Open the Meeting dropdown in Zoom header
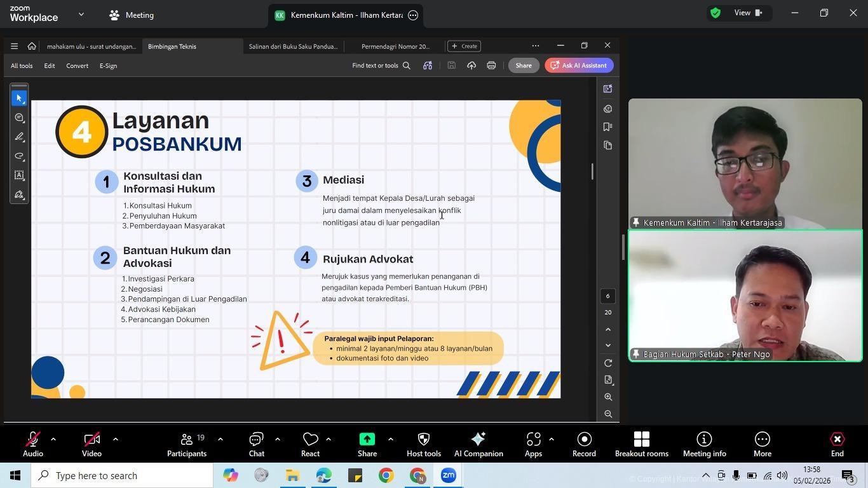Screen dimensions: 868x488 [x=131, y=15]
